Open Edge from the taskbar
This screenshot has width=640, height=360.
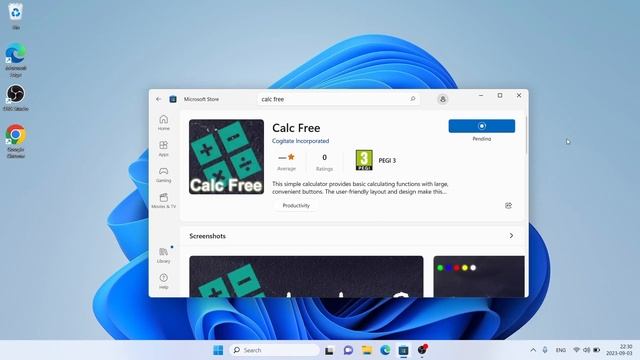[x=385, y=350]
